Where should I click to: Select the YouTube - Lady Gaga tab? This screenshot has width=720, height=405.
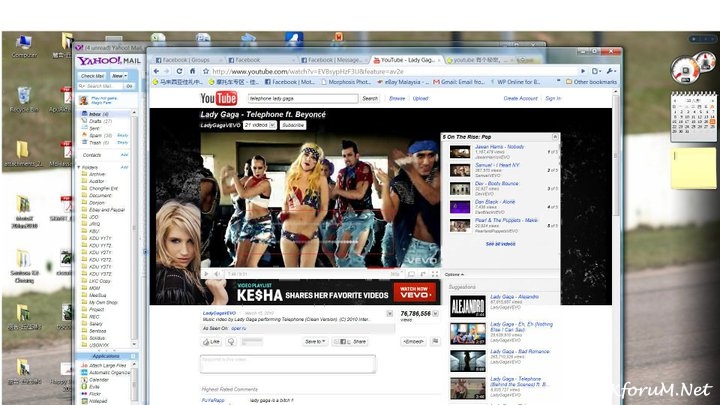[406, 60]
